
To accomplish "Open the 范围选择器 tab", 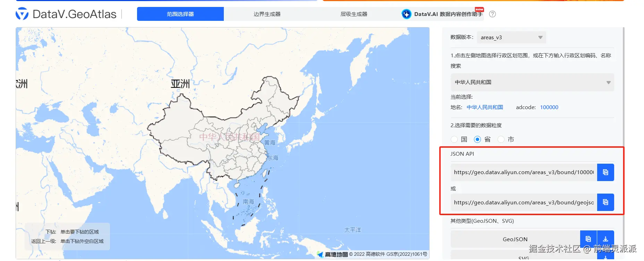I will click(x=180, y=14).
